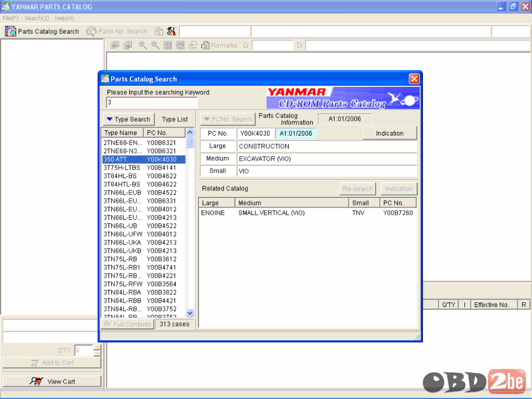Click the Add to Cart button
Viewport: 532px width, 399px height.
point(52,363)
